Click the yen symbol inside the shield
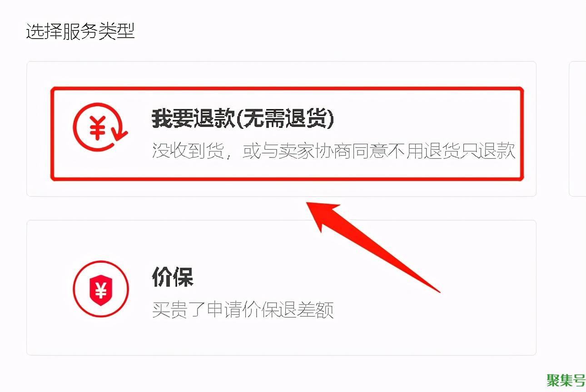The height and width of the screenshot is (392, 586). (101, 288)
